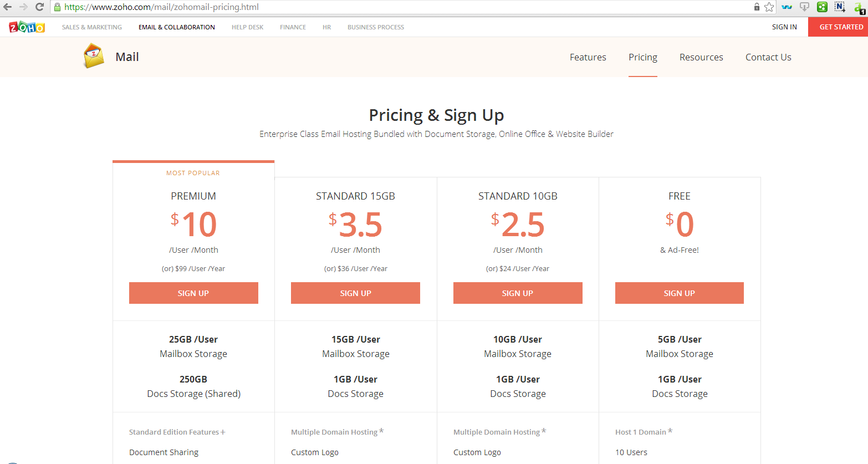This screenshot has width=868, height=464.
Task: Click the Premium plan name
Action: click(193, 196)
